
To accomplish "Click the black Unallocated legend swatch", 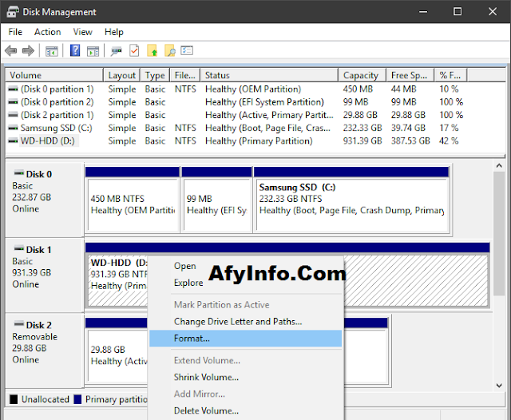I will point(14,399).
